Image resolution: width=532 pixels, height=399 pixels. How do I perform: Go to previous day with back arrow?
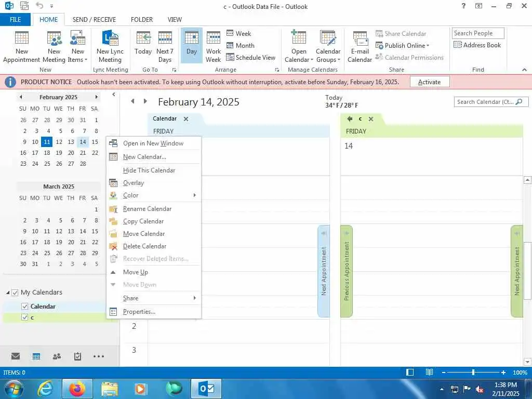coord(132,101)
